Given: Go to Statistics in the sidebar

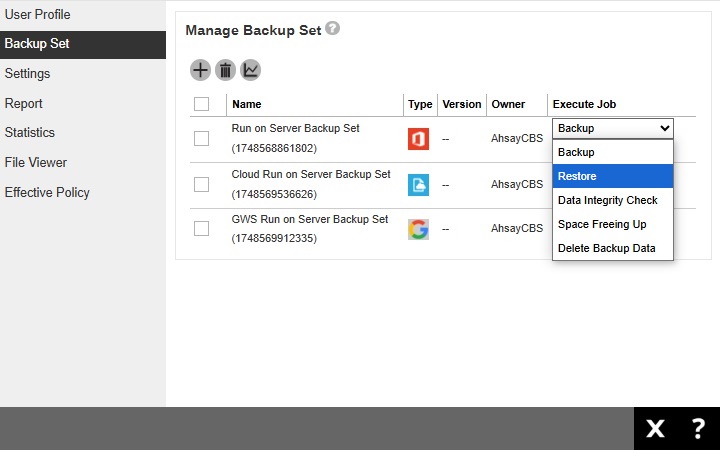Looking at the screenshot, I should (x=30, y=133).
